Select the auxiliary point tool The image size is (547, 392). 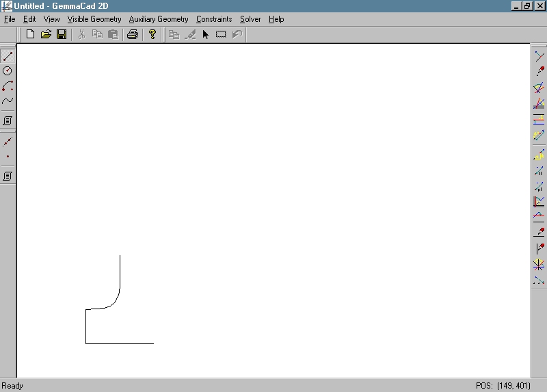point(8,157)
